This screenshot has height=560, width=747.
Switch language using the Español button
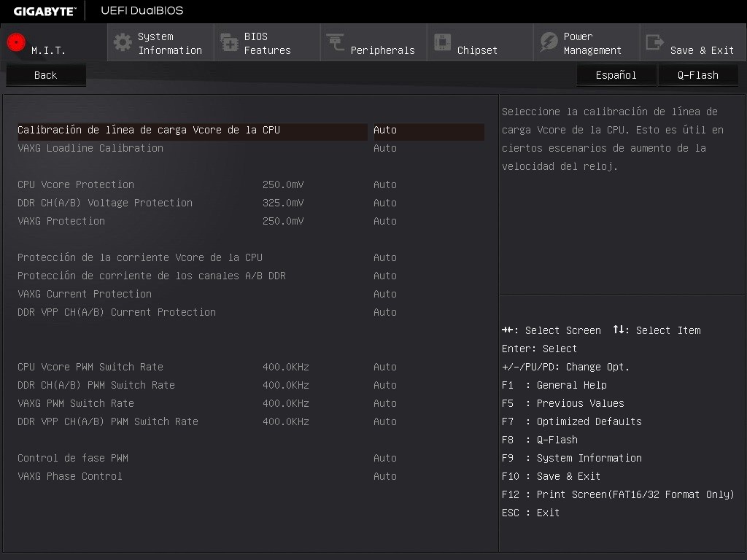615,74
